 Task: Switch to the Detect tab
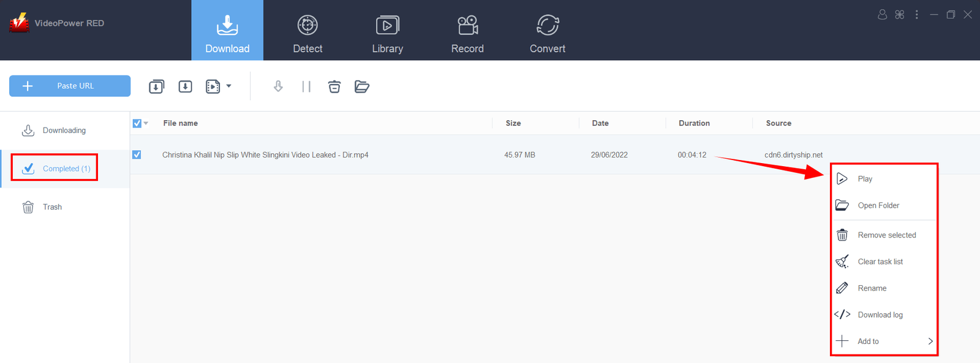pos(307,34)
